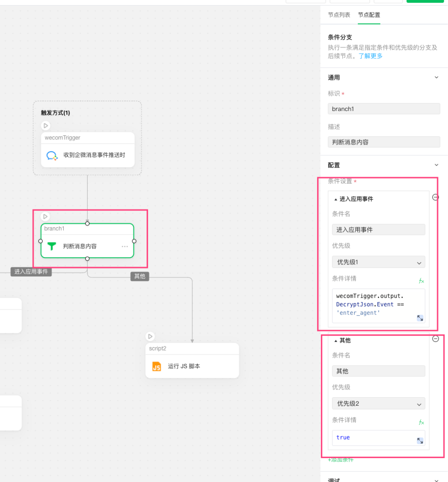Select the 判断消息内容 branch node
The image size is (448, 482).
(x=87, y=241)
